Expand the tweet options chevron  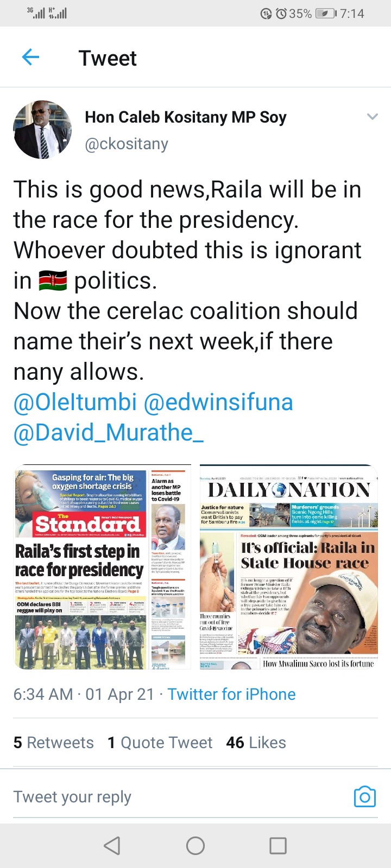[372, 117]
